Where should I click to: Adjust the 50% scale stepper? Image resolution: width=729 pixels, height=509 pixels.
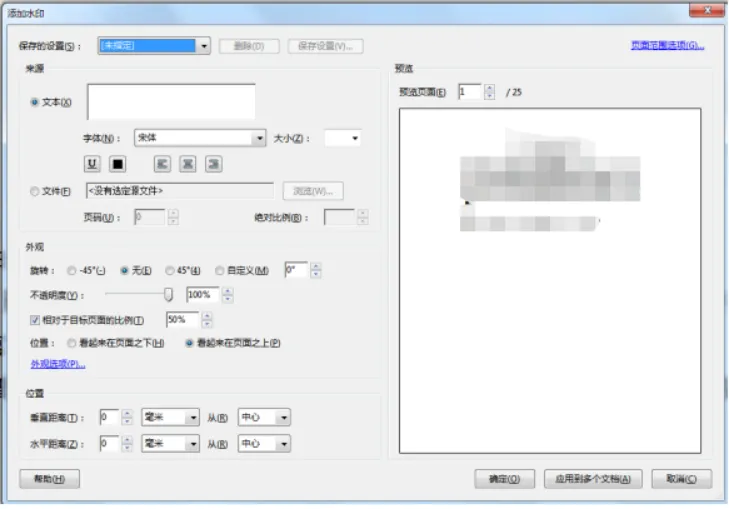click(x=207, y=320)
